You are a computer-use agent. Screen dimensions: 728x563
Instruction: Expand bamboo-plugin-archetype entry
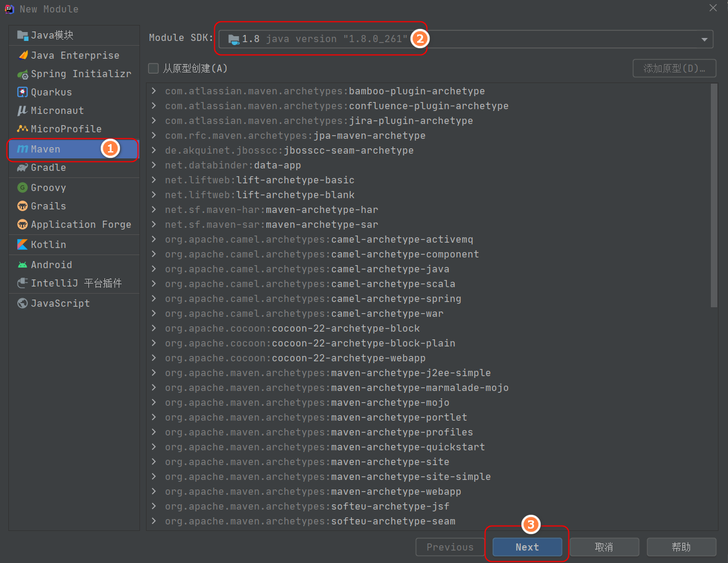pyautogui.click(x=154, y=91)
